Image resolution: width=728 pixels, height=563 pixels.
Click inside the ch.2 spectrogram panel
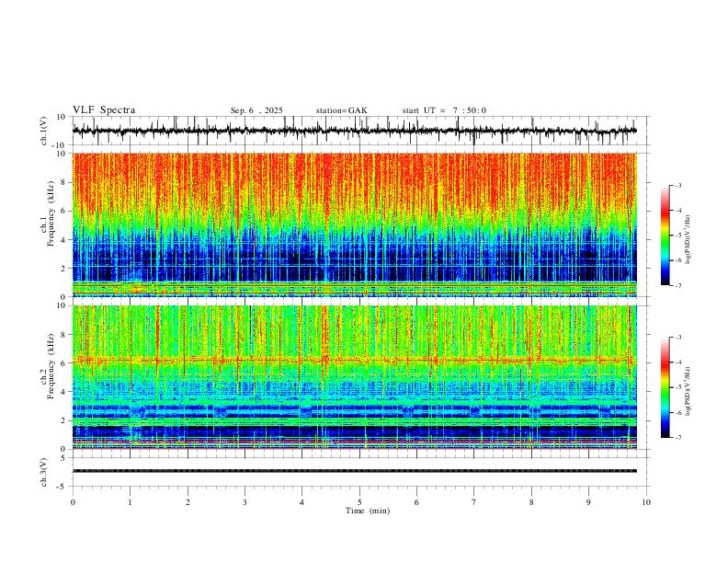tap(354, 377)
